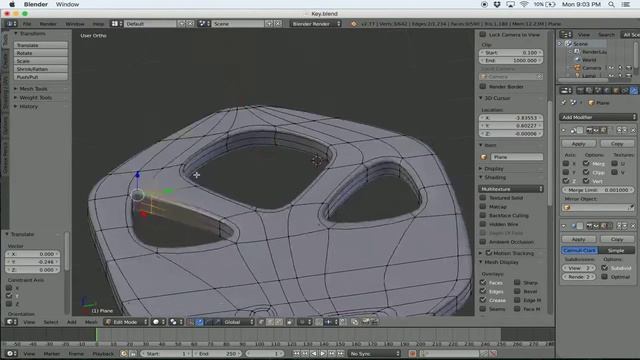Open the Blender Render engine dropdown
The image size is (640, 360).
316,24
